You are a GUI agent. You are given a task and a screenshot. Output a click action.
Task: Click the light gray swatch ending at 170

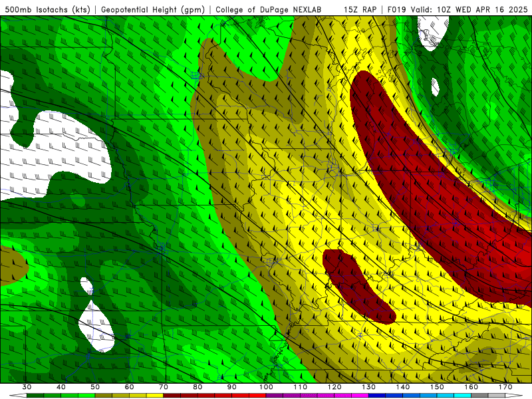(x=497, y=396)
